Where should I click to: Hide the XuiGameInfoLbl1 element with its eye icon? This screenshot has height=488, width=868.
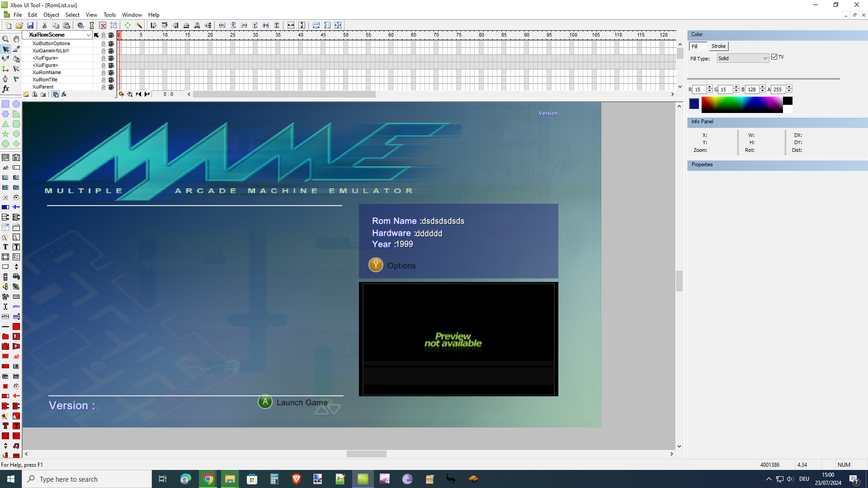tap(111, 51)
